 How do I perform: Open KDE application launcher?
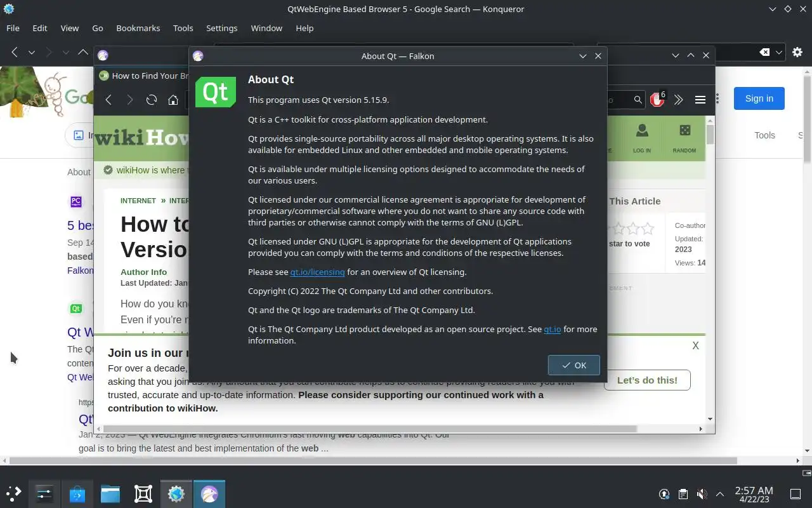pos(14,493)
